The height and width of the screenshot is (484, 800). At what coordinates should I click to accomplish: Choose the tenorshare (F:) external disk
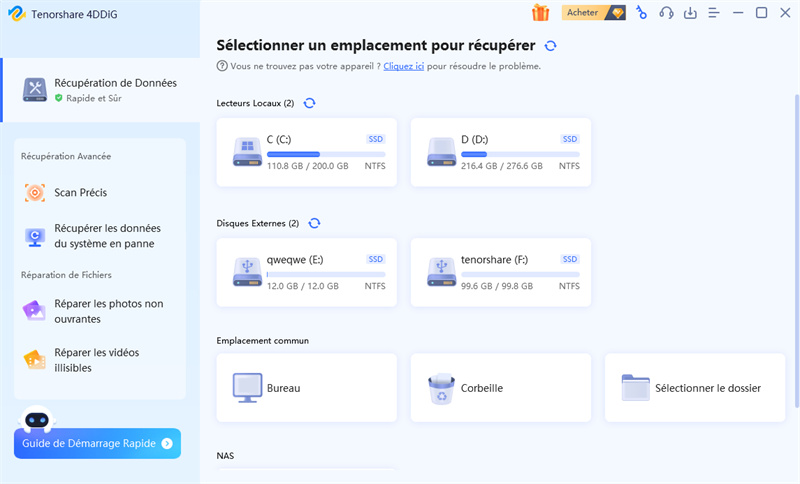500,272
